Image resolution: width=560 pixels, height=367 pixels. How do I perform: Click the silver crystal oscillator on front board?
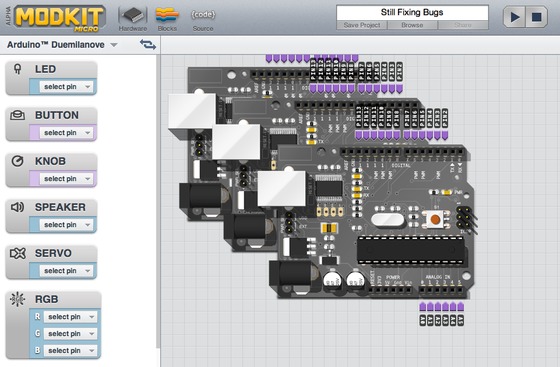click(x=388, y=220)
